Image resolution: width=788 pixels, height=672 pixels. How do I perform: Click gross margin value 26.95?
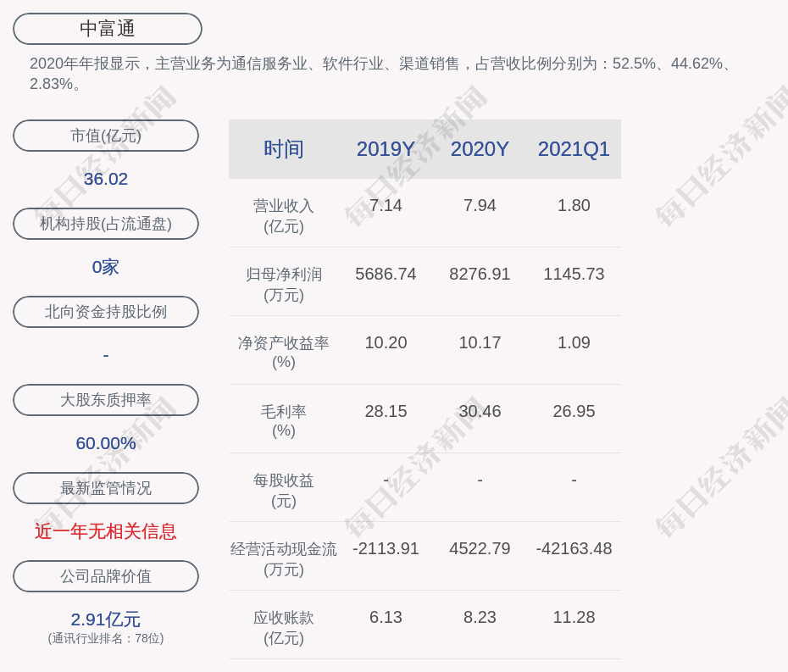pyautogui.click(x=574, y=412)
